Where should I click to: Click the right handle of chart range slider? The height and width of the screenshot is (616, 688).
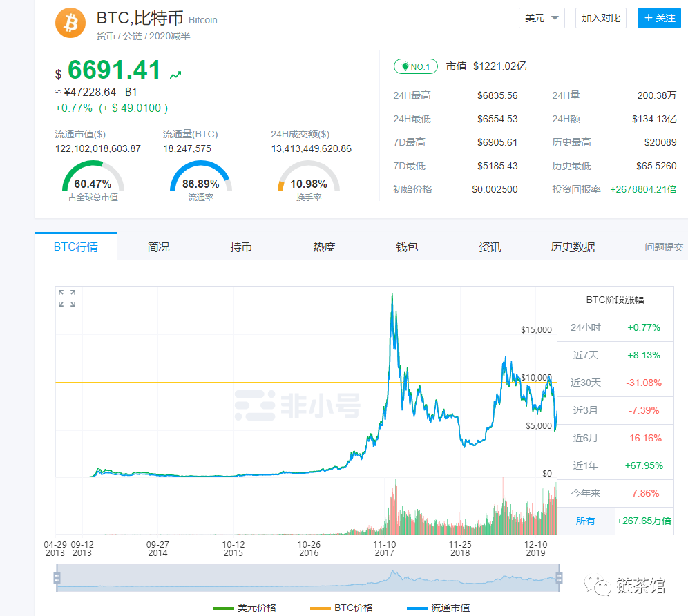(559, 578)
